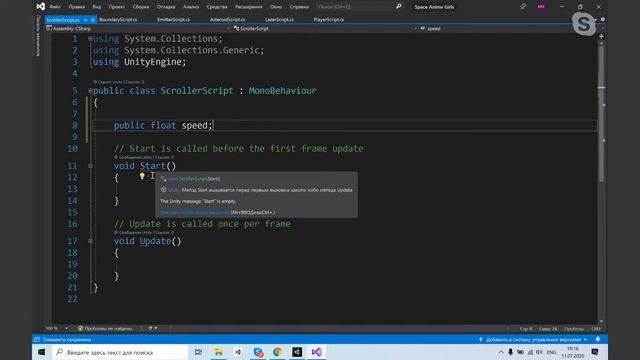
Task: Click the add to source control button
Action: pos(533,340)
